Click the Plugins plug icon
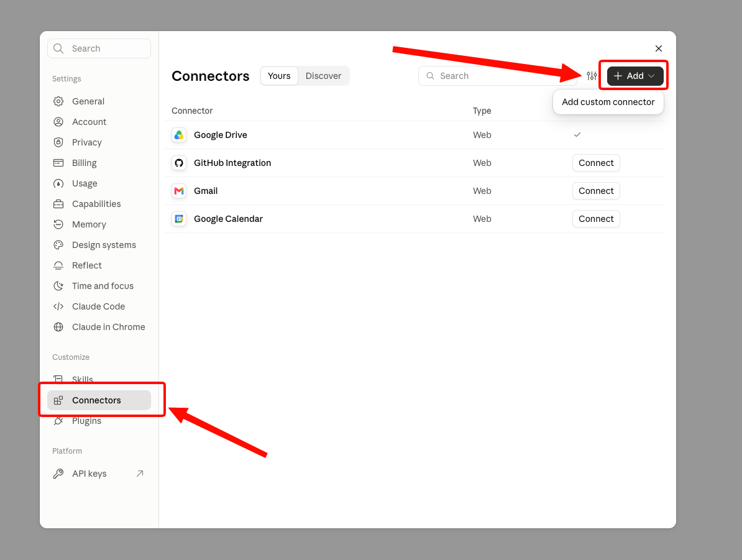The image size is (742, 560). 58,421
